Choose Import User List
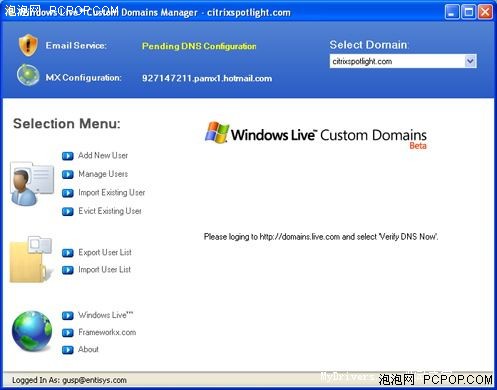 pyautogui.click(x=105, y=269)
